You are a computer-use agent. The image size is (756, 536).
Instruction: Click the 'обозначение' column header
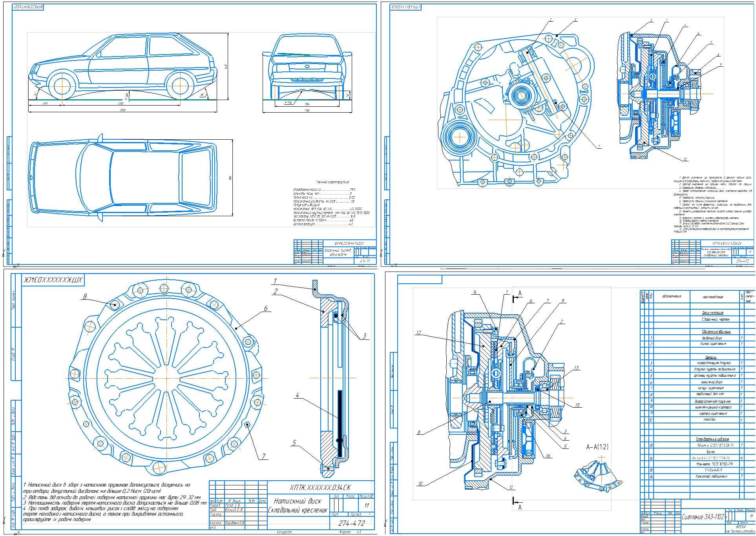(x=671, y=297)
